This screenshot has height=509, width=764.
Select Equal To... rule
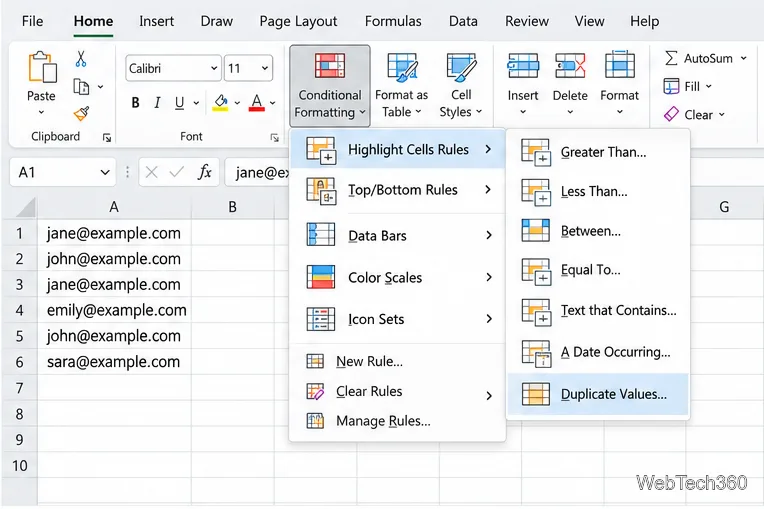click(x=598, y=270)
